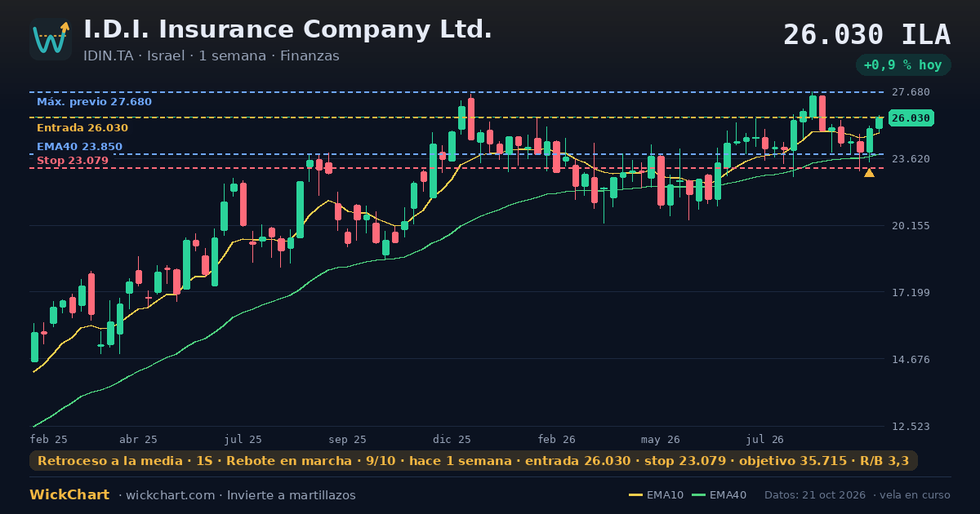
Task: Click the feb 26 date axis label
Action: point(556,439)
